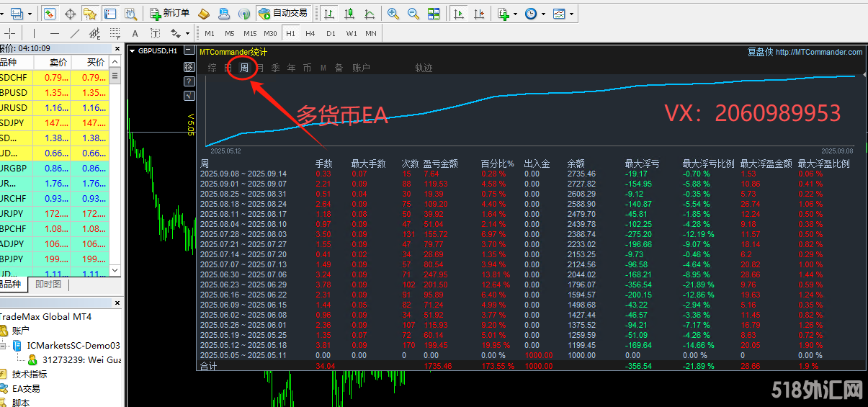Select the trendline drawing tool

click(75, 33)
